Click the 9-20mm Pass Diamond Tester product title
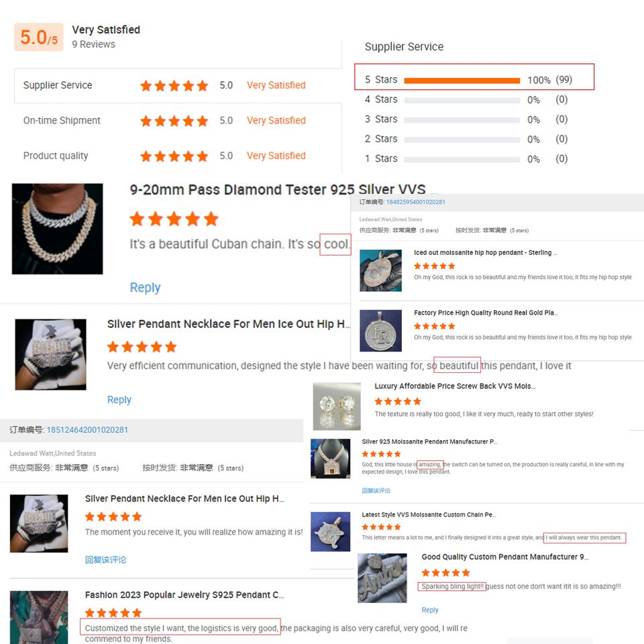 pos(278,190)
